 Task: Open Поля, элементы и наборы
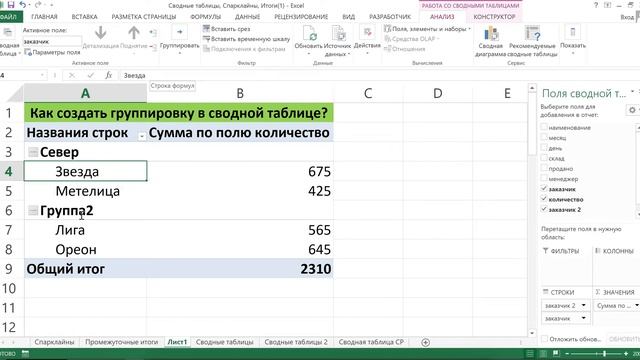point(427,29)
